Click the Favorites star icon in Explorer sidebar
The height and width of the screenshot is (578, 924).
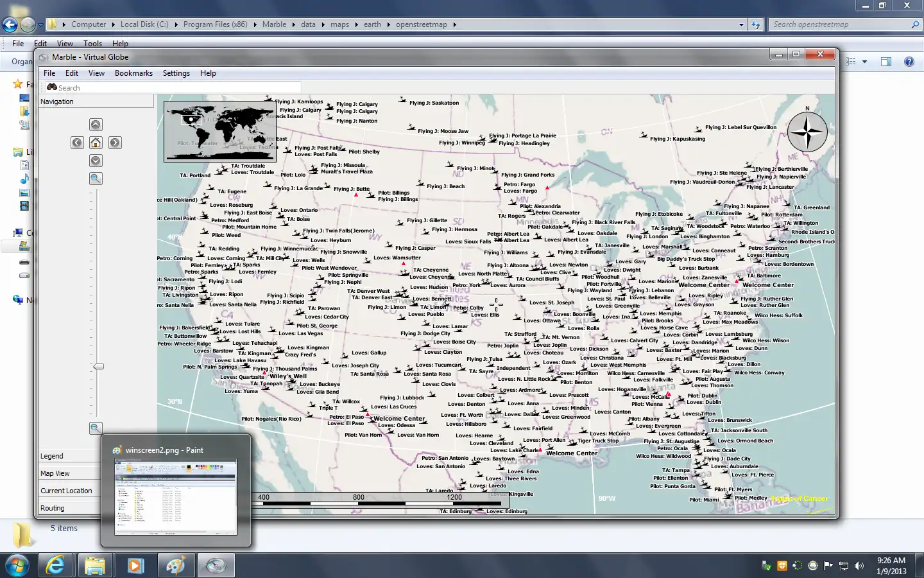pos(18,84)
